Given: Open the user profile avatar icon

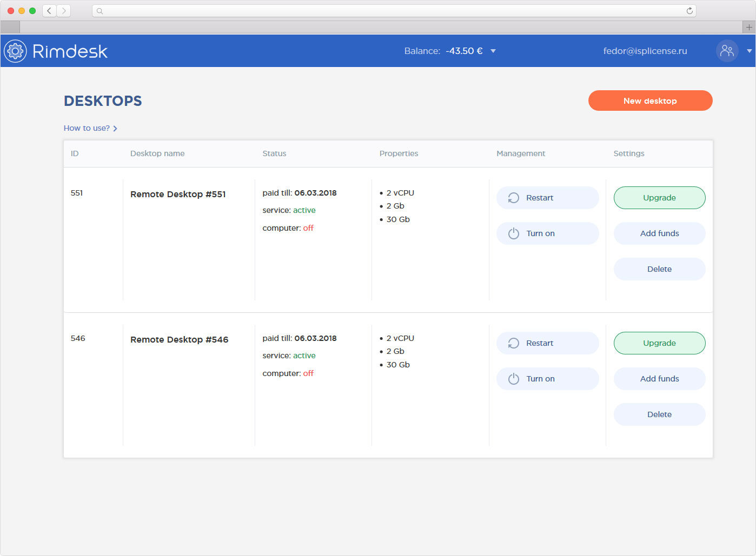Looking at the screenshot, I should tap(727, 51).
